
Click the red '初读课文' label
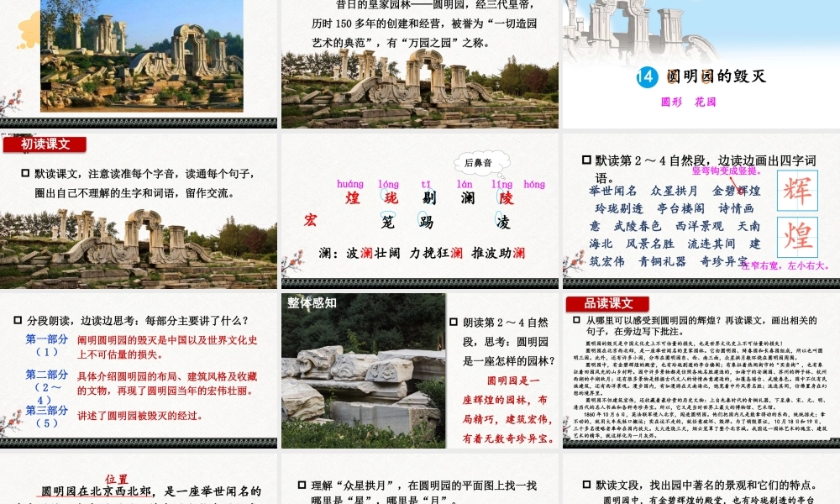pyautogui.click(x=45, y=144)
